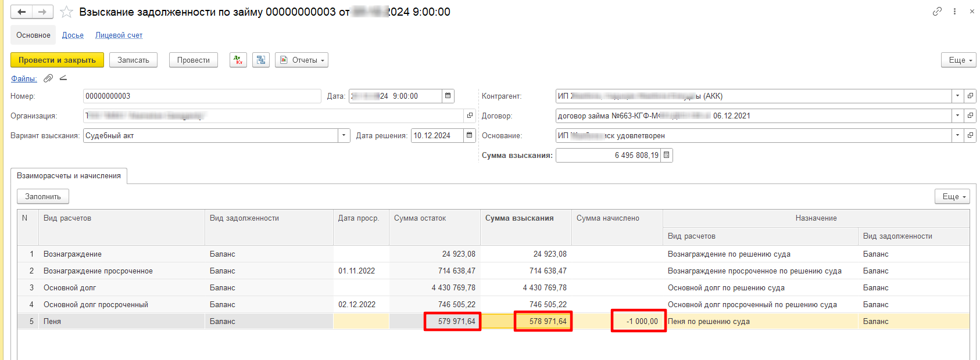
Task: Click the Номер input field
Action: point(202,96)
